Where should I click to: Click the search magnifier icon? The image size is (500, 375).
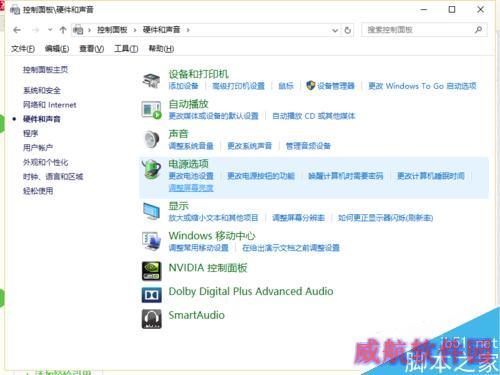tap(478, 30)
